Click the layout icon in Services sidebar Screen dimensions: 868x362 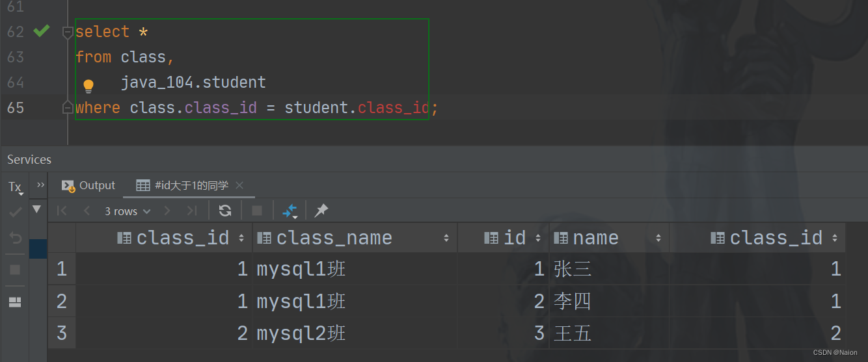(x=15, y=302)
